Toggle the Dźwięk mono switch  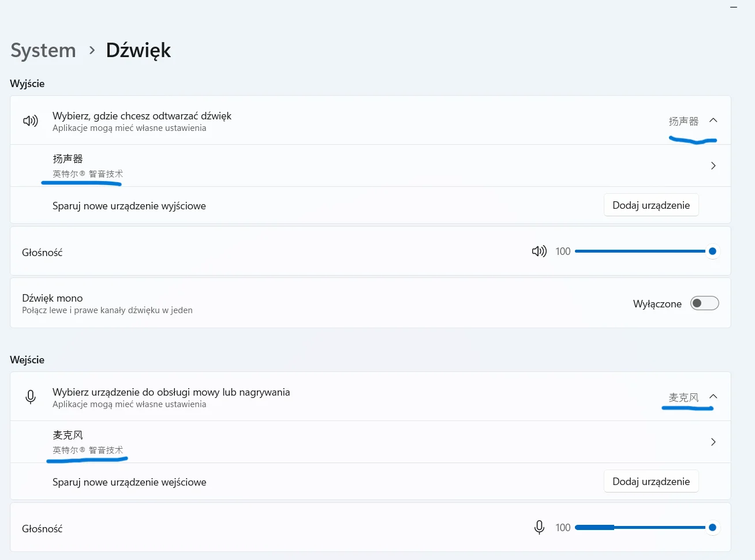705,303
